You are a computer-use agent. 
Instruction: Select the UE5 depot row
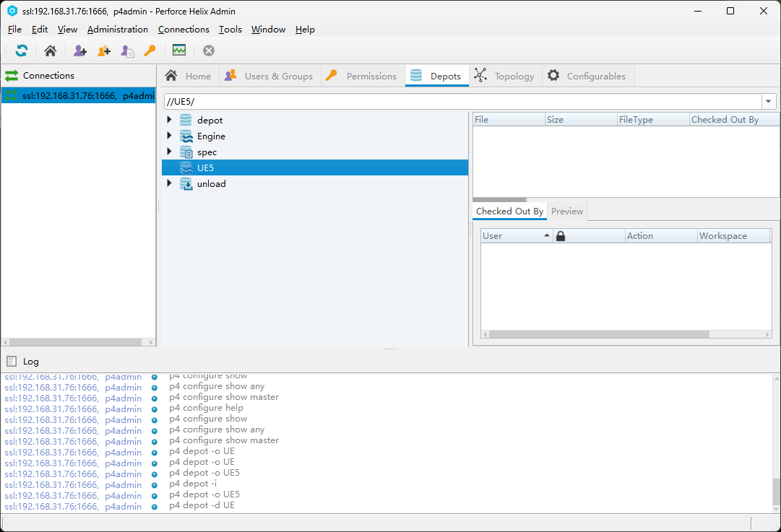coord(315,167)
